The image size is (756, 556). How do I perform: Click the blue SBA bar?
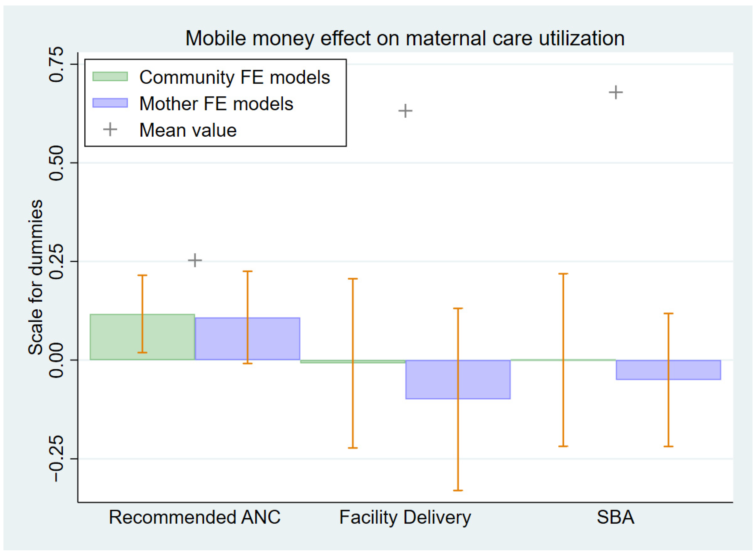tap(640, 370)
